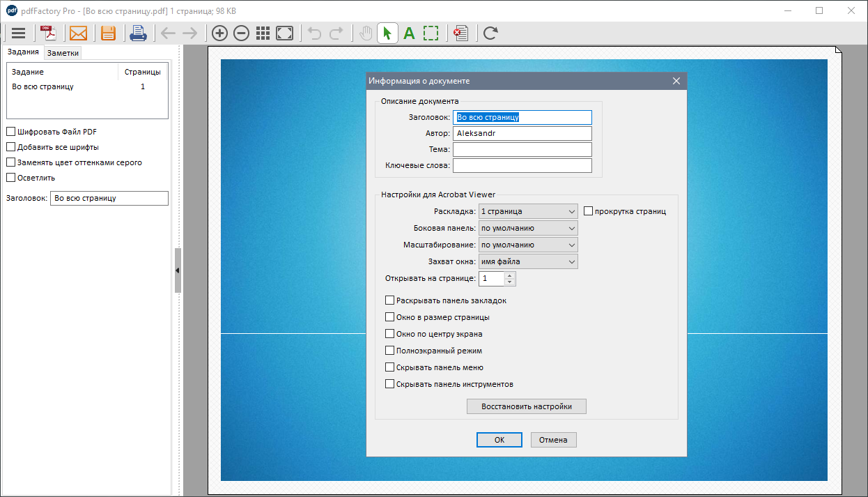Toggle Скрывать панель инструментов
The image size is (868, 497).
click(389, 384)
